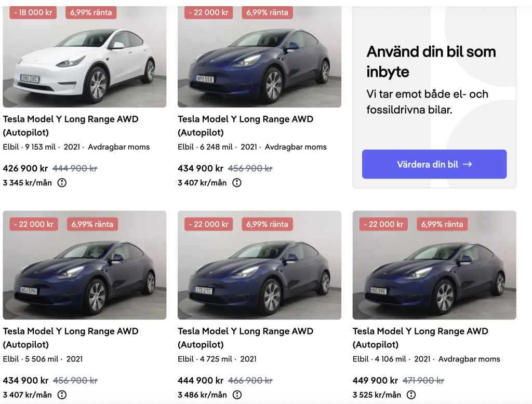Click the 6,99% ränta badge on the 4 725 mil Tesla
Image resolution: width=532 pixels, height=404 pixels.
(x=267, y=224)
